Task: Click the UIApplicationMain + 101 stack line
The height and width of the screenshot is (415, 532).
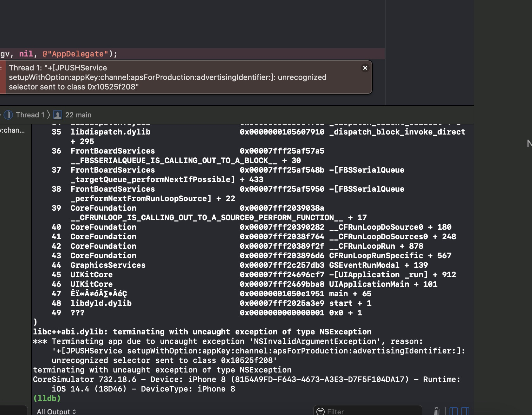Action: pyautogui.click(x=383, y=284)
